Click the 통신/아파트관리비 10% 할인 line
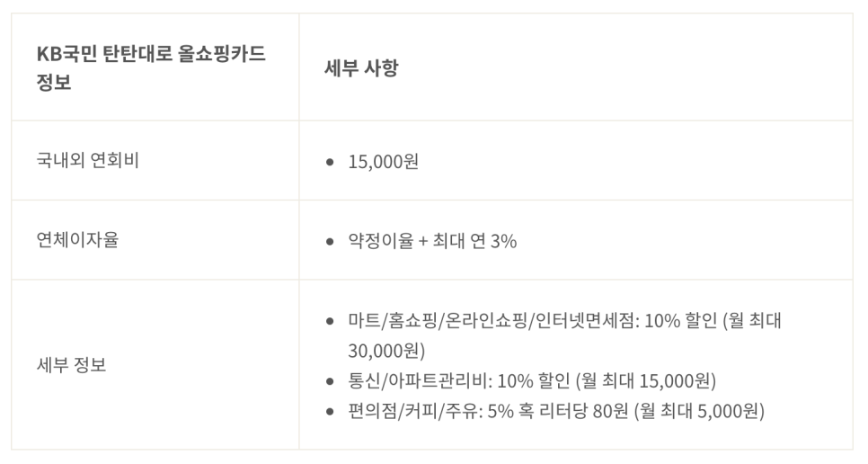868x464 pixels. click(x=532, y=381)
